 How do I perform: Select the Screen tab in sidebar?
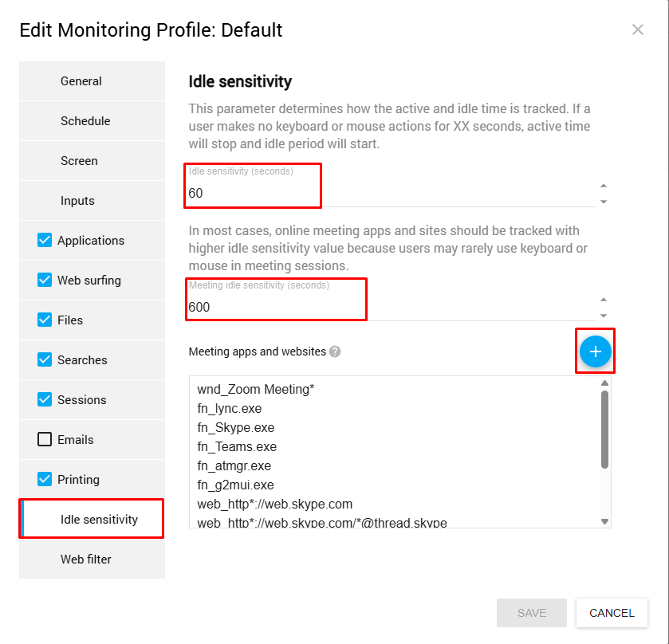(79, 161)
